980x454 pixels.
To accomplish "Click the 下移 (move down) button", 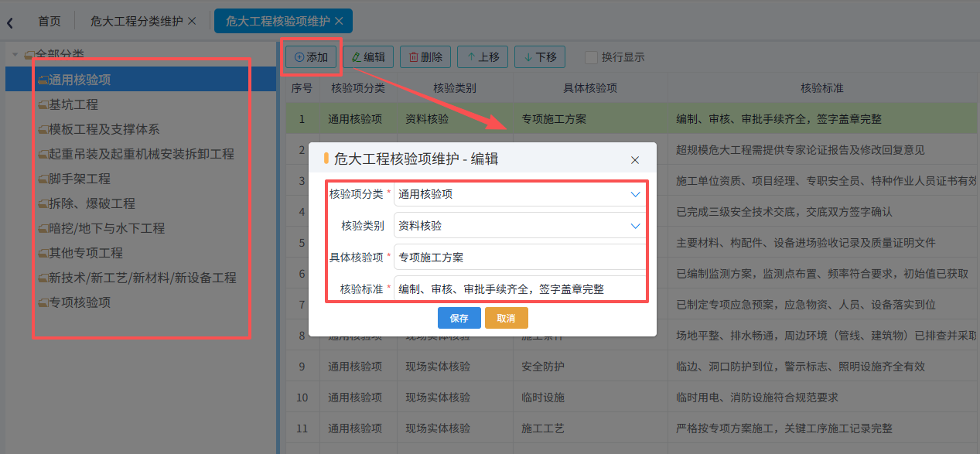I will (x=540, y=57).
